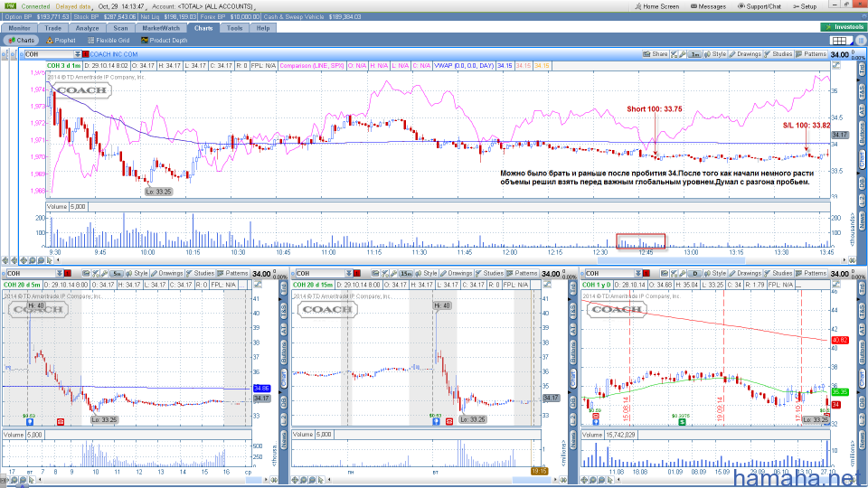Click the zoom-in magnifier below main chart
This screenshot has width=868, height=488.
[33, 260]
